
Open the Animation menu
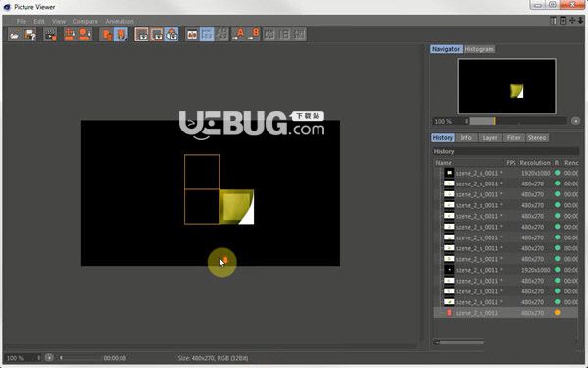pyautogui.click(x=120, y=21)
